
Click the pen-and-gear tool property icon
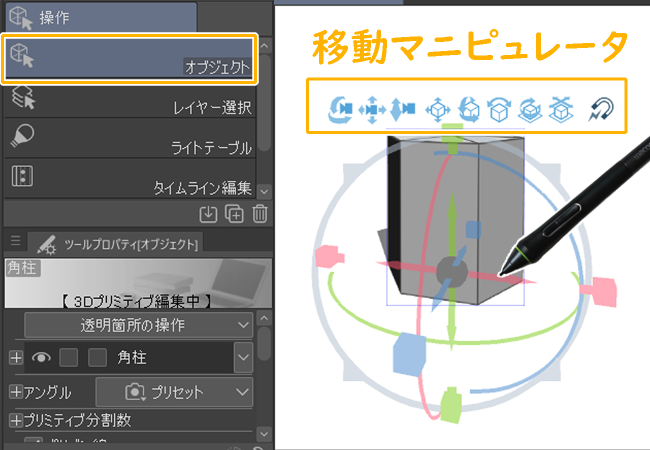(46, 244)
